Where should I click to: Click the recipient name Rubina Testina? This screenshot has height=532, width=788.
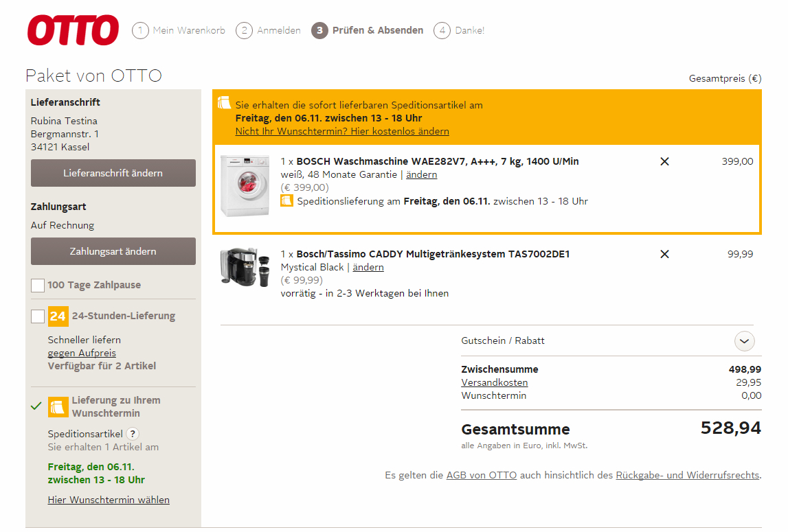(x=64, y=121)
